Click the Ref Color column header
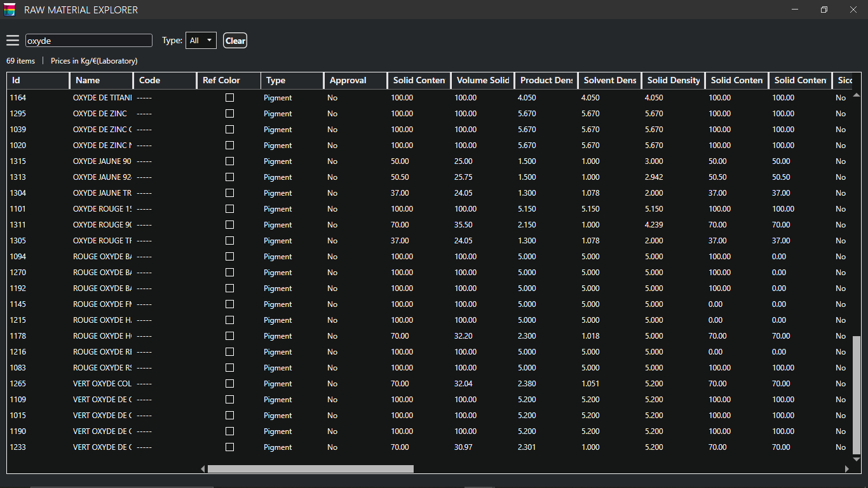868x488 pixels. 229,80
